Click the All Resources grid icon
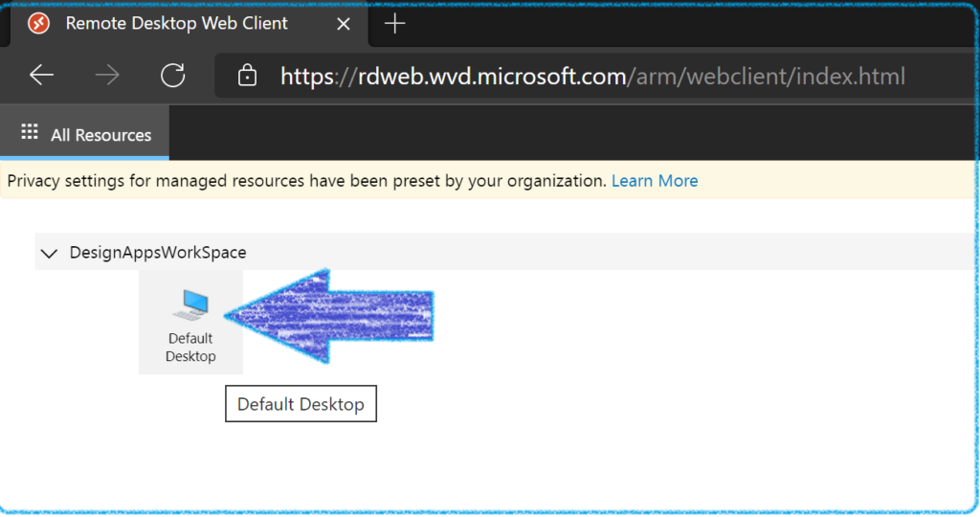Screen dimensions: 980x517 click(30, 132)
